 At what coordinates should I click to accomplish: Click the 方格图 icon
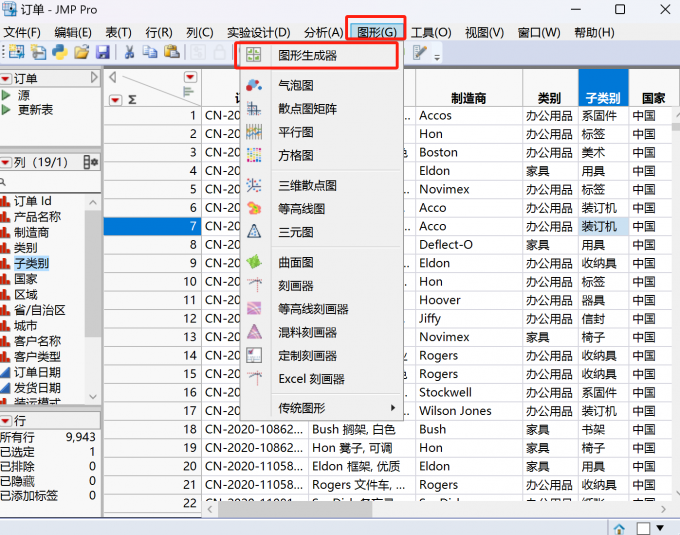(x=254, y=155)
